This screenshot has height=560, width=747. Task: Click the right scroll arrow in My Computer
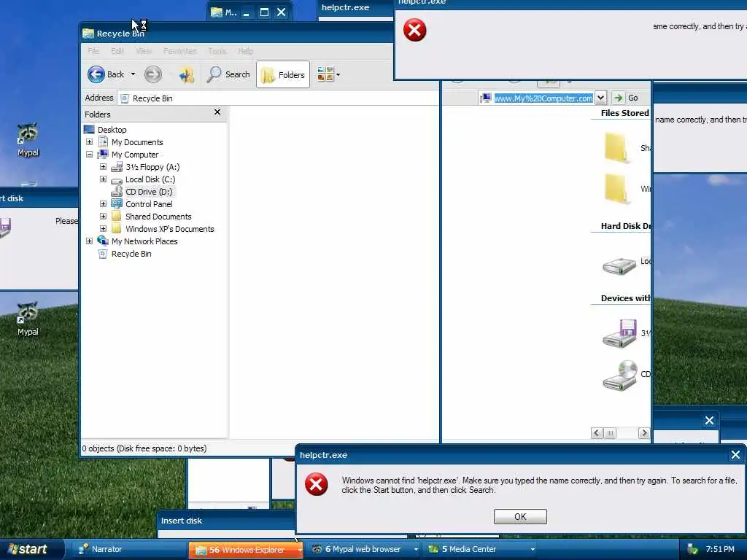(x=644, y=433)
